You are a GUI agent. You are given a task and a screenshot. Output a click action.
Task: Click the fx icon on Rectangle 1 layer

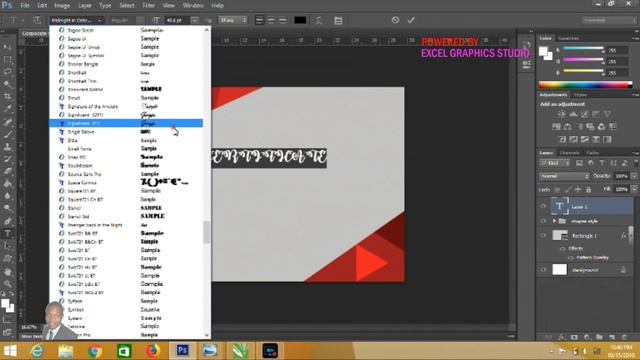pos(624,236)
